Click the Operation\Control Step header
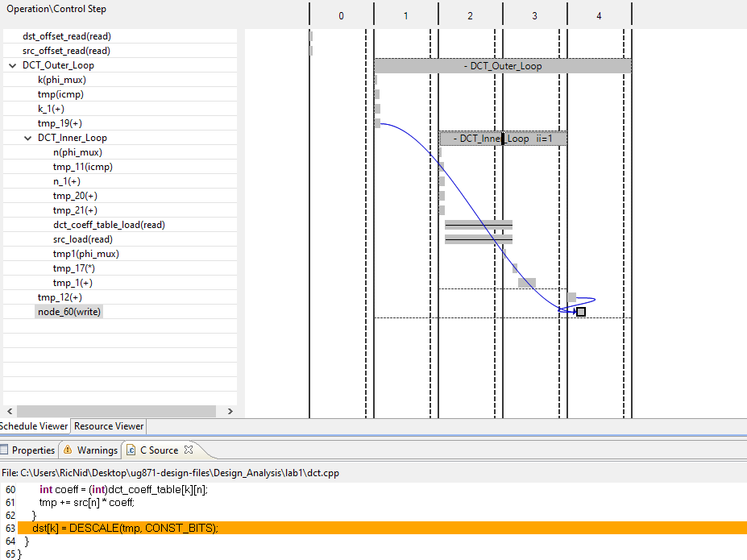The width and height of the screenshot is (747, 560). (56, 9)
